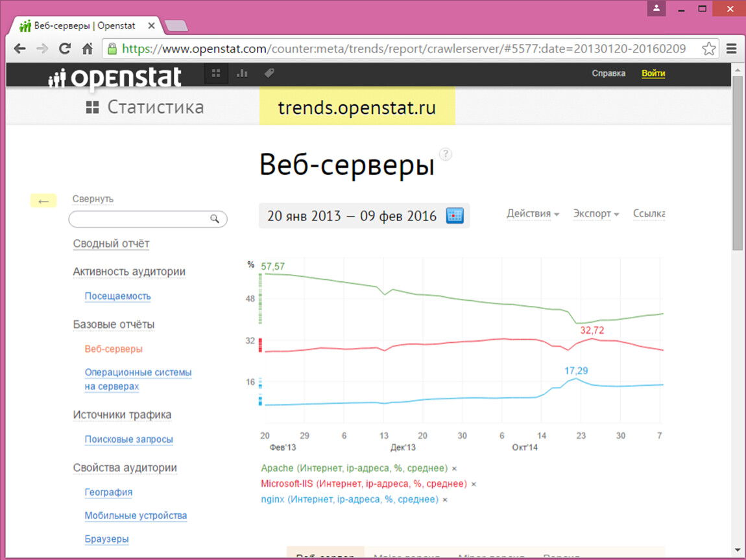
Task: Expand the Экспорт dropdown
Action: pos(596,214)
